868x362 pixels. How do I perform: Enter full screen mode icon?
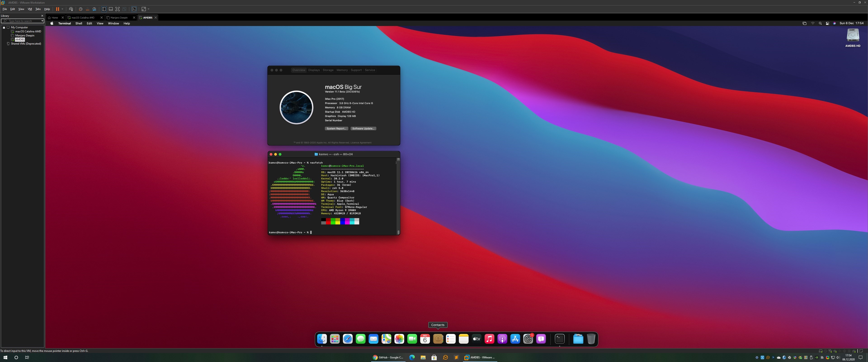coord(118,9)
